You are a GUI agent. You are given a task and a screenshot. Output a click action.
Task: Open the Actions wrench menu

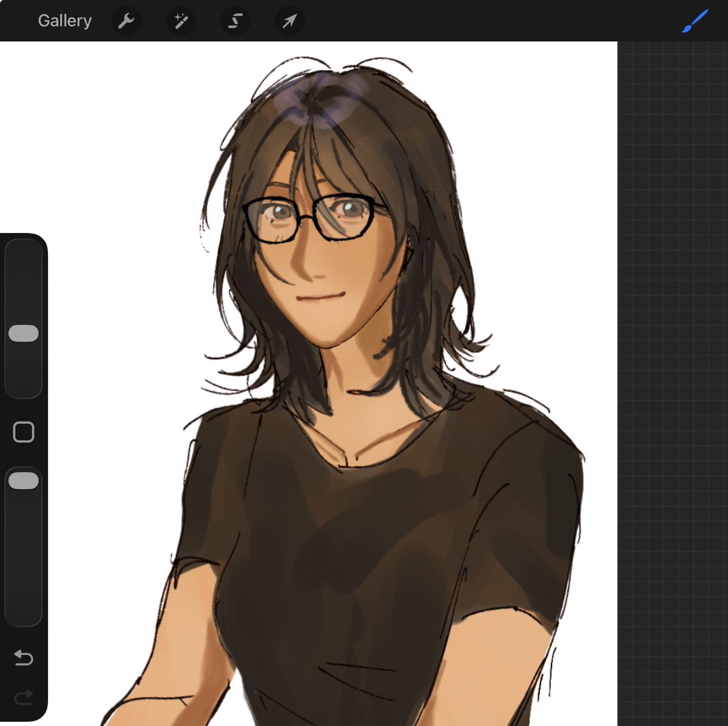(126, 21)
